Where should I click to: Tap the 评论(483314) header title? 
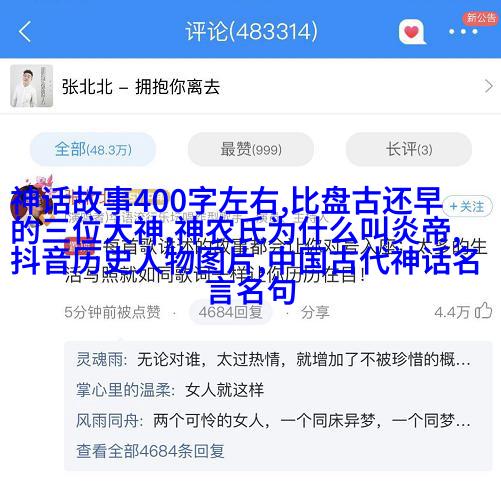tap(251, 32)
